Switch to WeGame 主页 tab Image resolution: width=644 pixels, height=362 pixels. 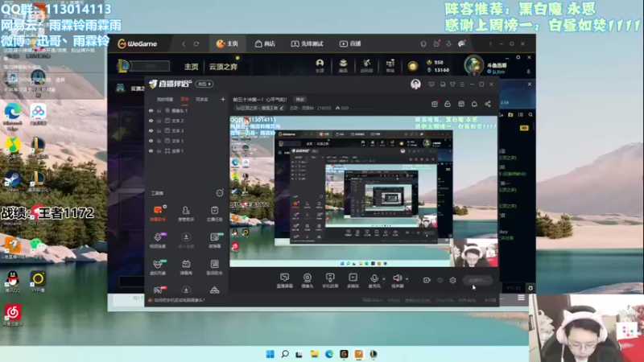(227, 43)
